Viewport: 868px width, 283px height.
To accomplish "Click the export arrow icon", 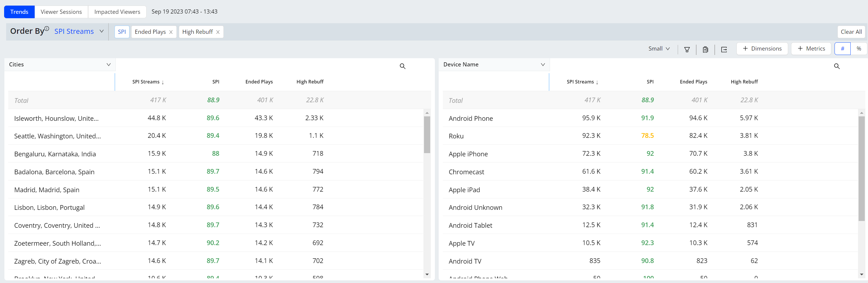I will pos(724,50).
